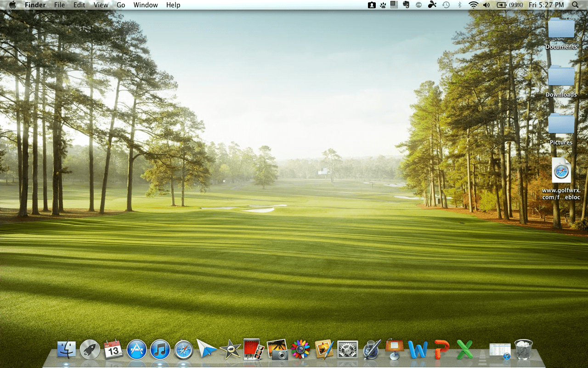Image resolution: width=588 pixels, height=368 pixels.
Task: Open the Wi-Fi status menu
Action: pos(473,5)
